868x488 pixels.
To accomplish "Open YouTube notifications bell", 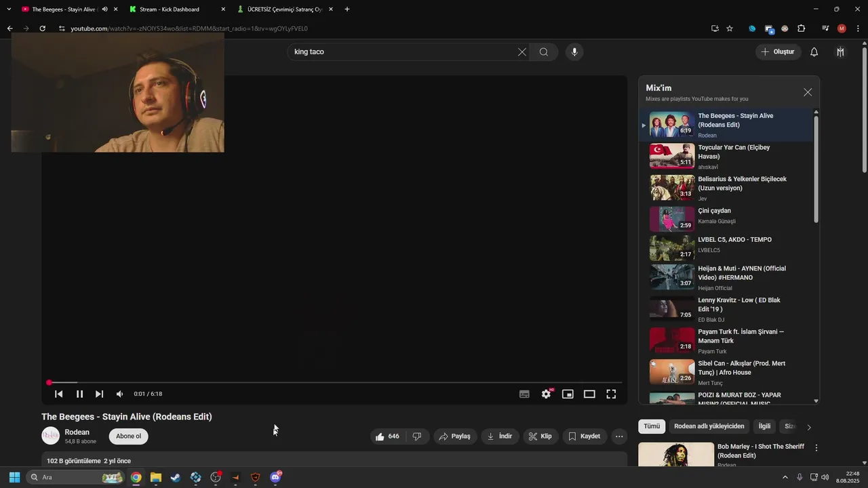I will [814, 52].
